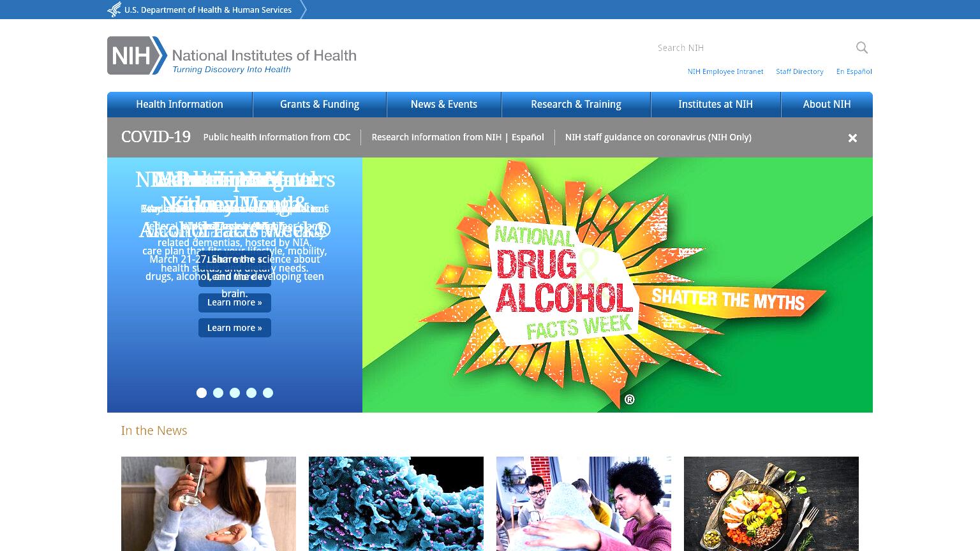Click the Turning Discovery Into Health tagline

click(x=232, y=70)
